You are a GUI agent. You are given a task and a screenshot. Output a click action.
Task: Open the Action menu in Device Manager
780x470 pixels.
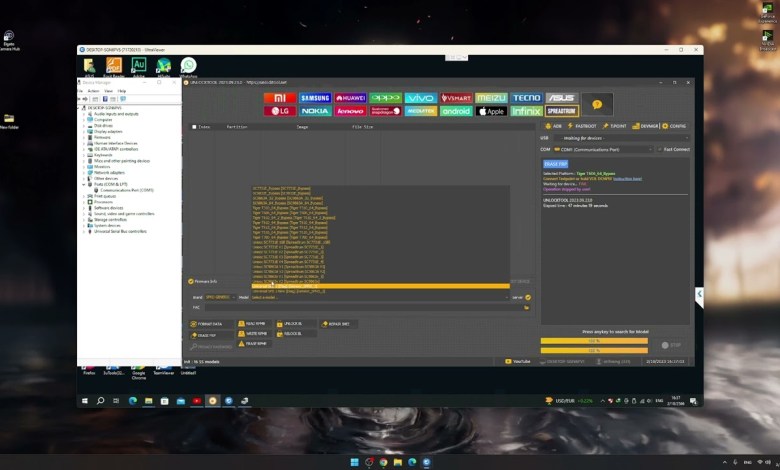pyautogui.click(x=93, y=91)
